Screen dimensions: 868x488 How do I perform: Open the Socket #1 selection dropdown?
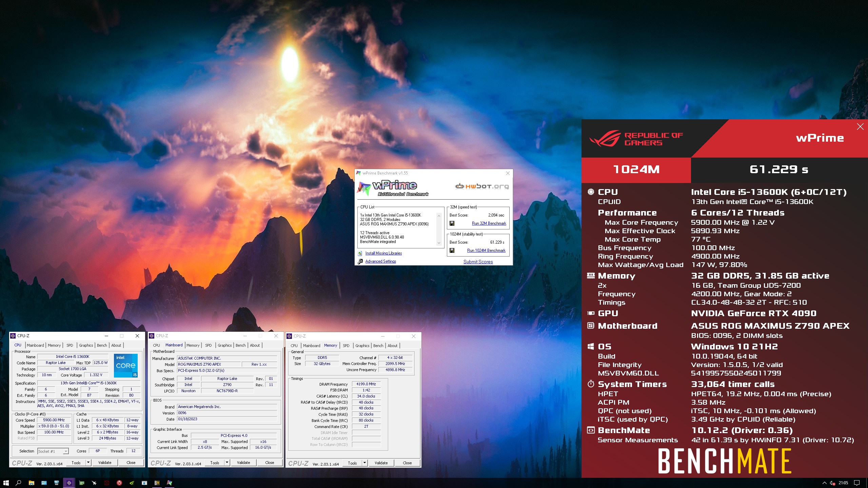[x=53, y=451]
